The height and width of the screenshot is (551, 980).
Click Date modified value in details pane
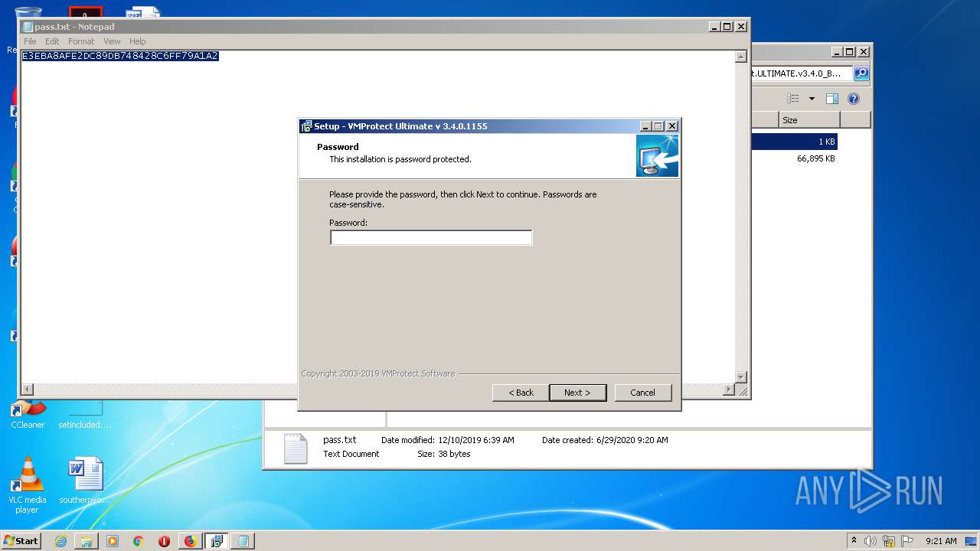tap(476, 440)
